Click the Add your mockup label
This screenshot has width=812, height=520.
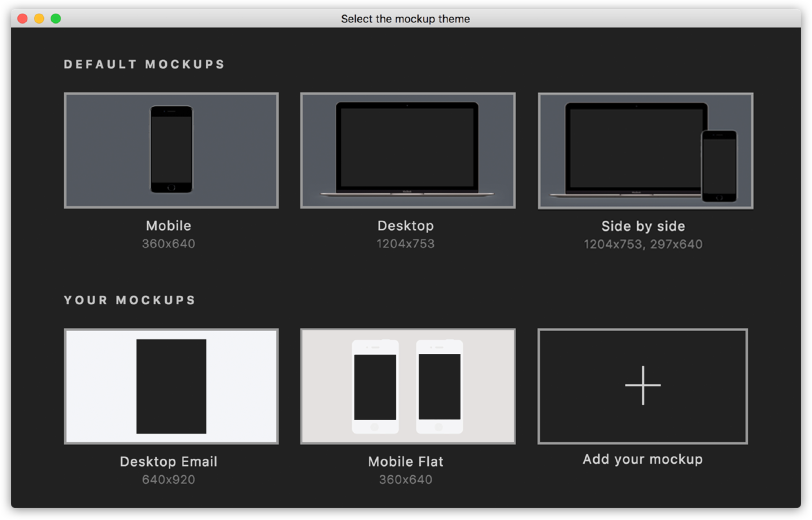click(643, 459)
